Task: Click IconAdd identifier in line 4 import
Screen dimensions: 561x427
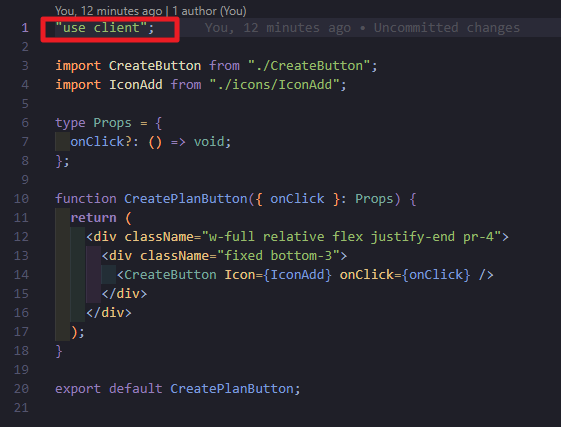Action: click(136, 84)
